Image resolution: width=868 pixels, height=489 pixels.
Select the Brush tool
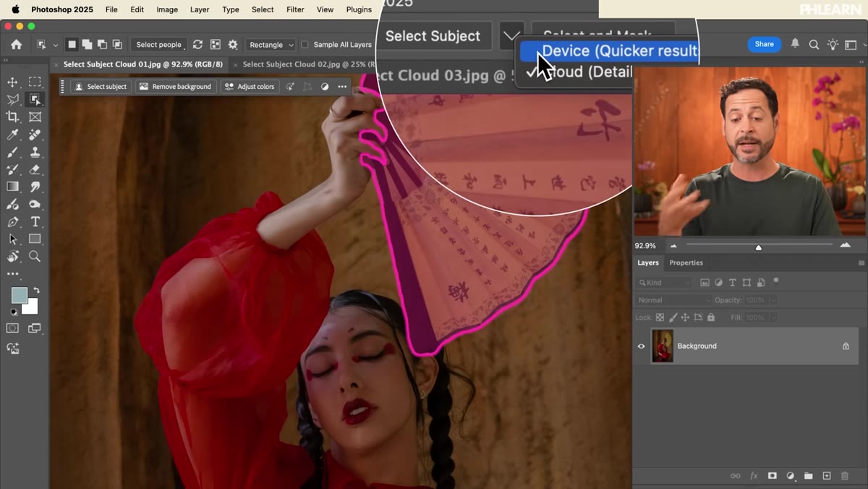coord(12,152)
